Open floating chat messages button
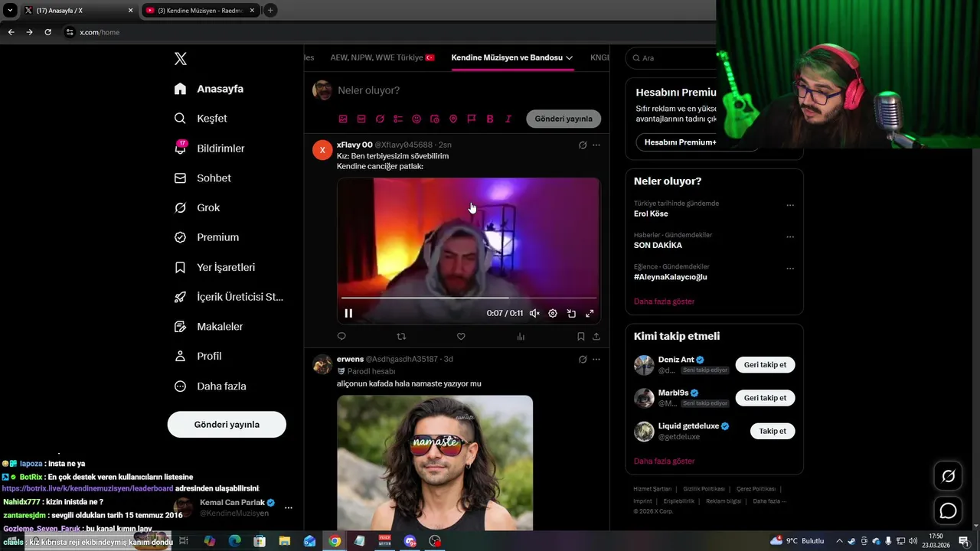 point(948,510)
